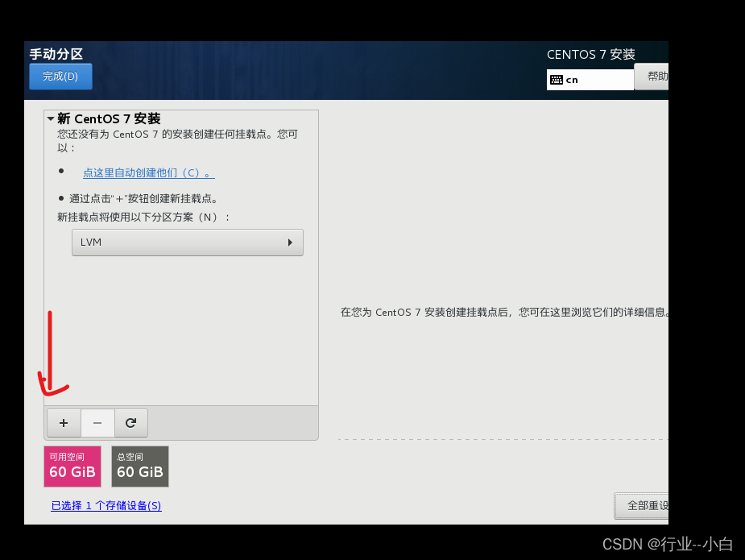Viewport: 745px width, 560px height.
Task: Click the 手动分区 title text
Action: click(56, 54)
